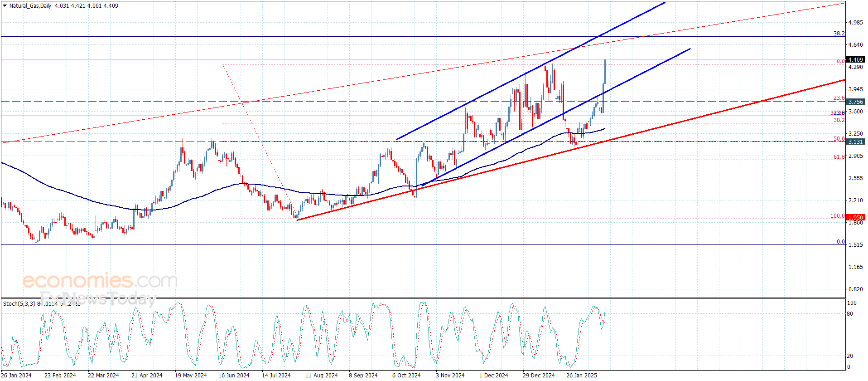Viewport: 868px width, 381px height.
Task: Select the blue 0.0 label near 1.515
Action: click(x=841, y=242)
